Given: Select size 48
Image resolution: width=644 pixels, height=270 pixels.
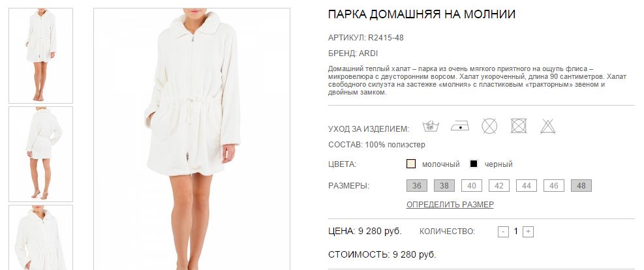Looking at the screenshot, I should click(581, 186).
